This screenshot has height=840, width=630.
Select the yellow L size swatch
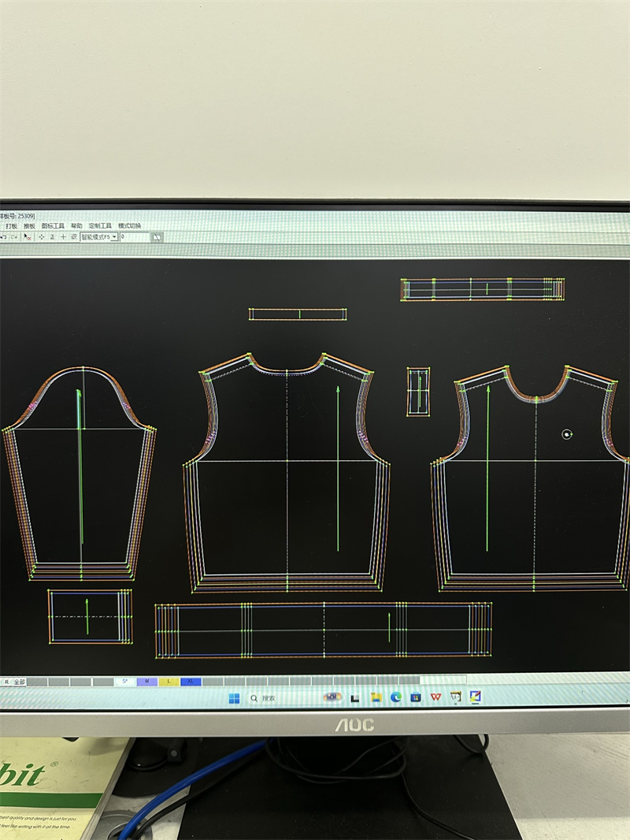coord(169,682)
